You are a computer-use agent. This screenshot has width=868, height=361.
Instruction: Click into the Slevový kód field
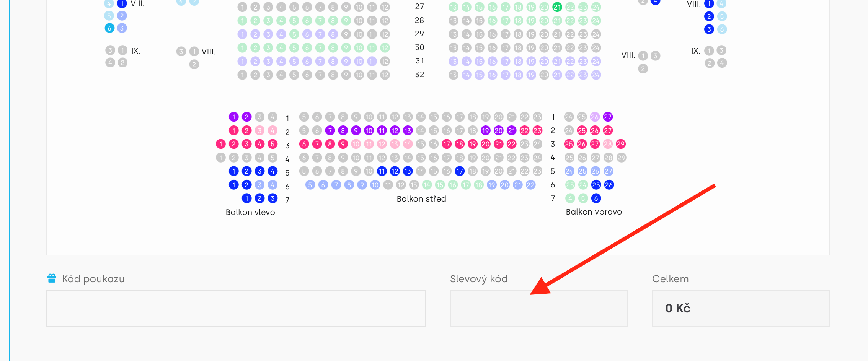538,308
